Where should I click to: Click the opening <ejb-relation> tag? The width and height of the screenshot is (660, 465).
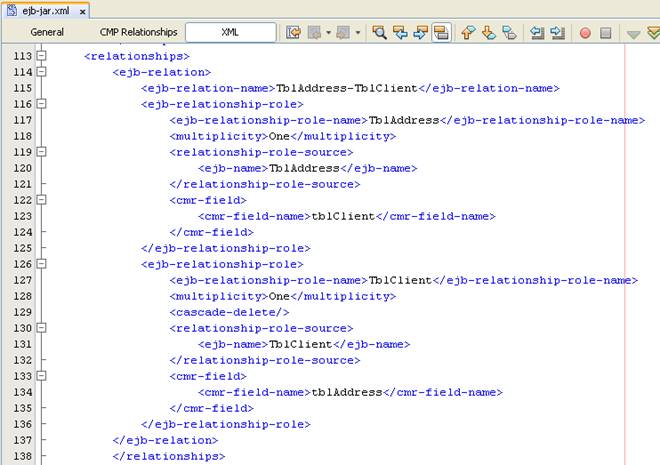tap(162, 72)
